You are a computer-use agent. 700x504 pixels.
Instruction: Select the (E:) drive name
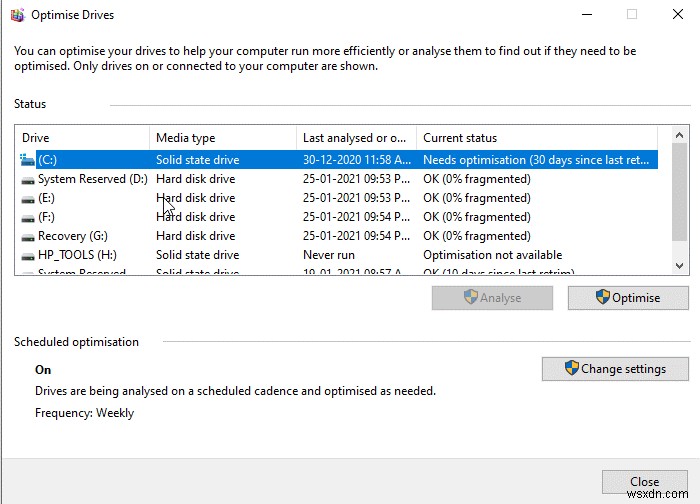tap(46, 198)
